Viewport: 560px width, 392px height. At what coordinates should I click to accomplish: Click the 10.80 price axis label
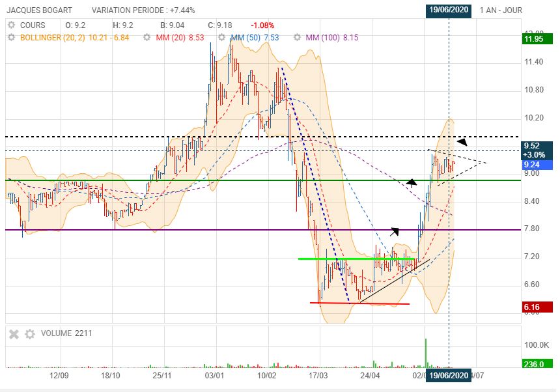tap(533, 90)
